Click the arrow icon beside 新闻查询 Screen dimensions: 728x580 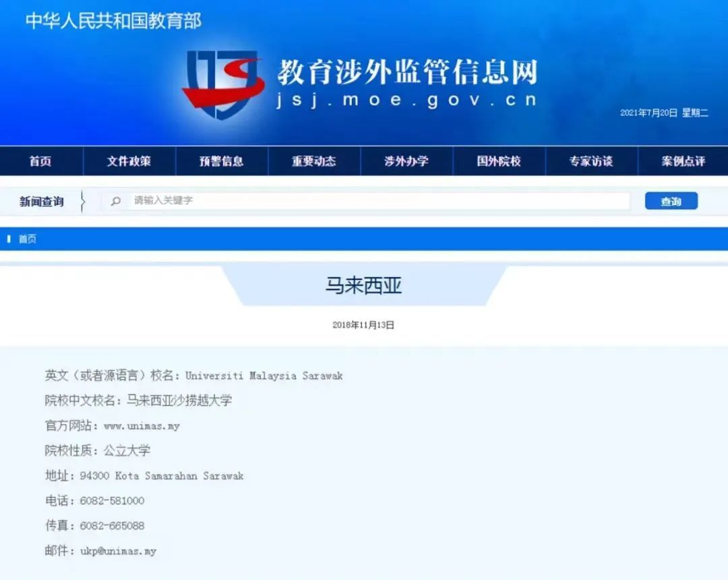(x=83, y=200)
